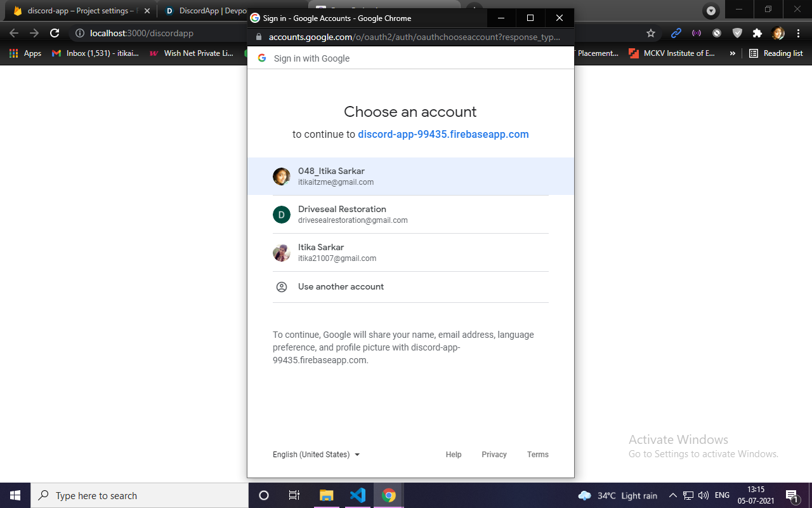Click the popup address bar URL
The width and height of the screenshot is (812, 508).
point(414,37)
